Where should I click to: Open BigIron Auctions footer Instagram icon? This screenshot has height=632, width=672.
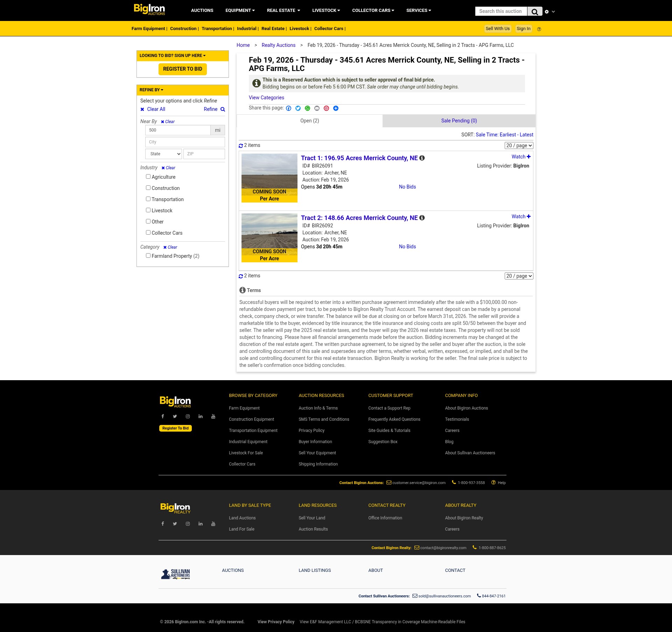[188, 416]
